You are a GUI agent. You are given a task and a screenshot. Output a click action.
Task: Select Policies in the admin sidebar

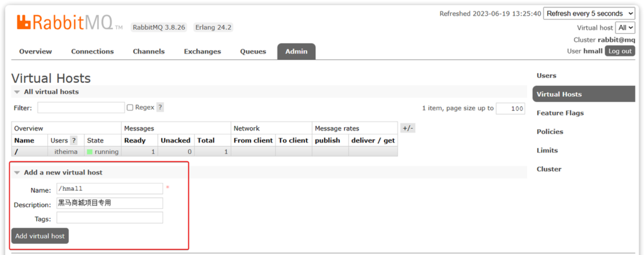550,132
